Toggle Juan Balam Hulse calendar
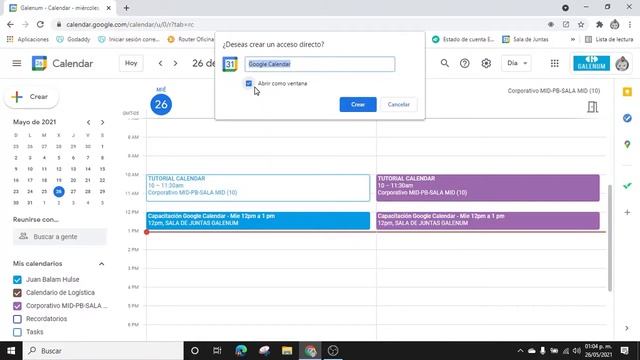 (x=17, y=280)
